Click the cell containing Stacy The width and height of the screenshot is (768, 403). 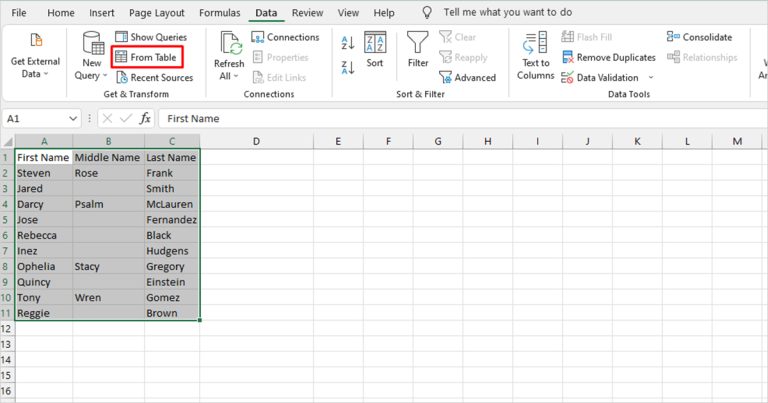[109, 266]
